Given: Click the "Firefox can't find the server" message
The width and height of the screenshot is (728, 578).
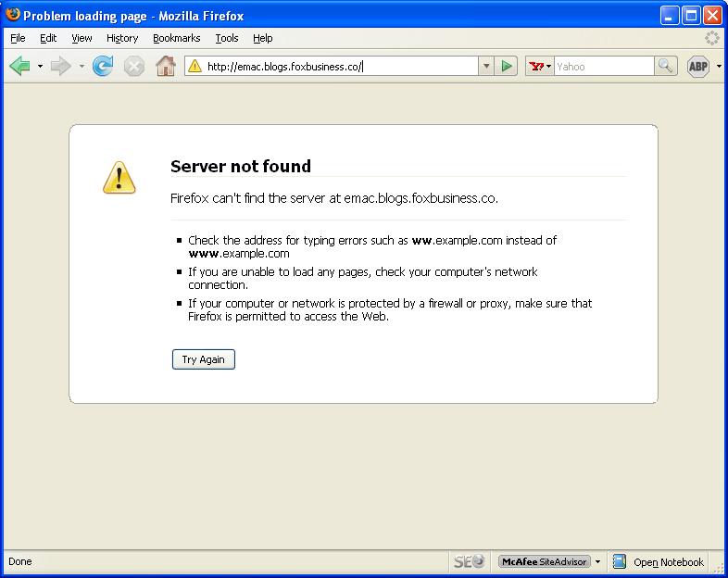Looking at the screenshot, I should coord(334,199).
